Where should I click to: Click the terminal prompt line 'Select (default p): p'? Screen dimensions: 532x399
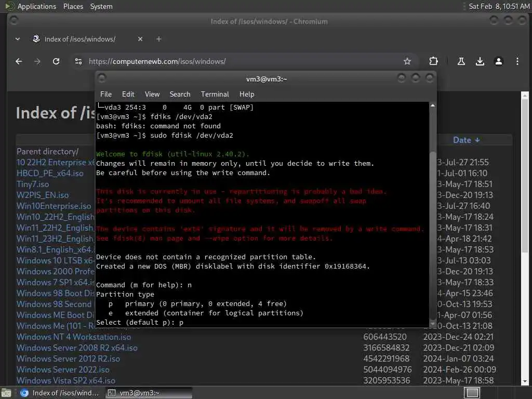pos(140,322)
